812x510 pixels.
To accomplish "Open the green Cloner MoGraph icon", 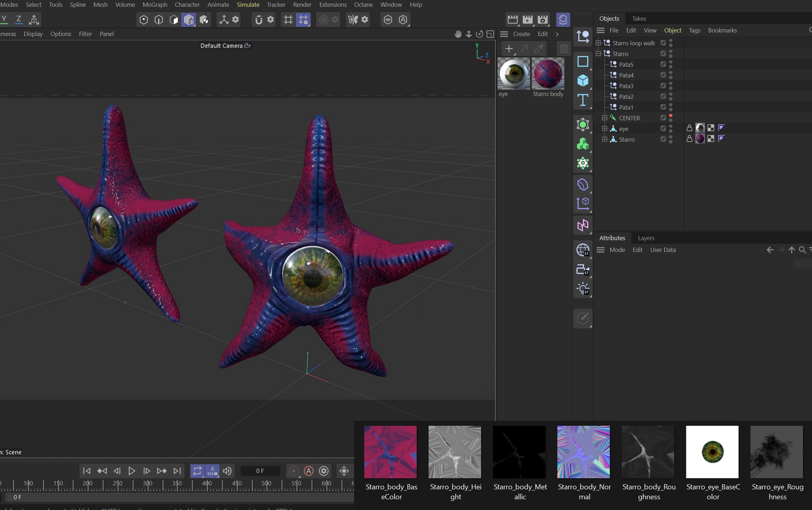I will (583, 144).
